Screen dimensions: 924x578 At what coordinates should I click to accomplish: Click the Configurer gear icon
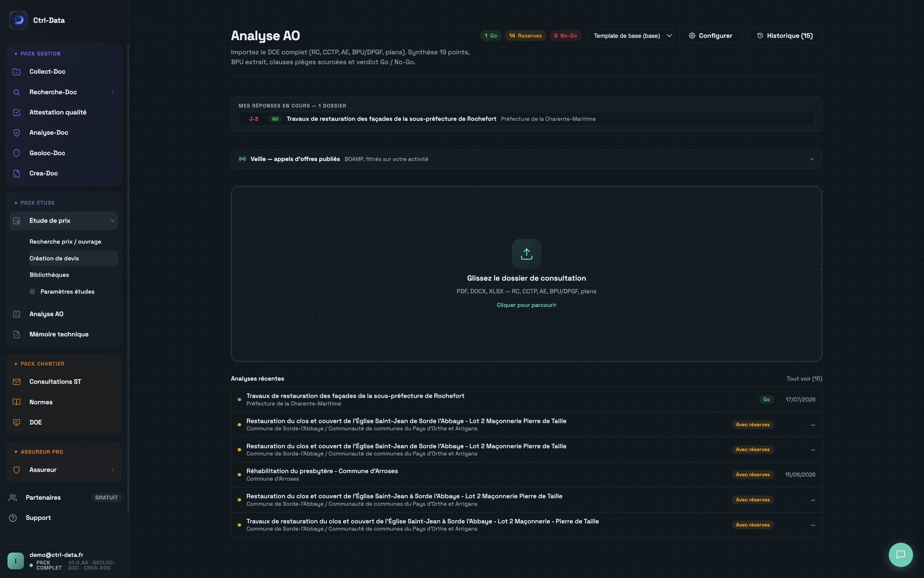coord(692,36)
